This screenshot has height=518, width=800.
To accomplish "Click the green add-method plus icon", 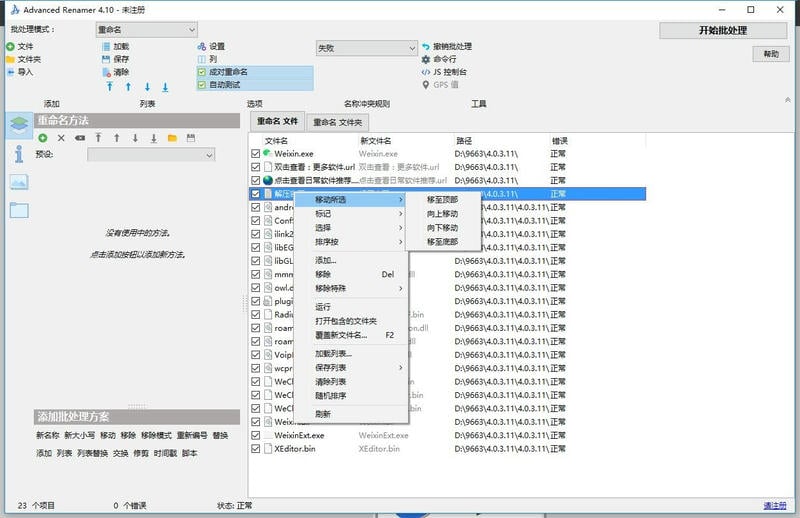I will tap(43, 137).
